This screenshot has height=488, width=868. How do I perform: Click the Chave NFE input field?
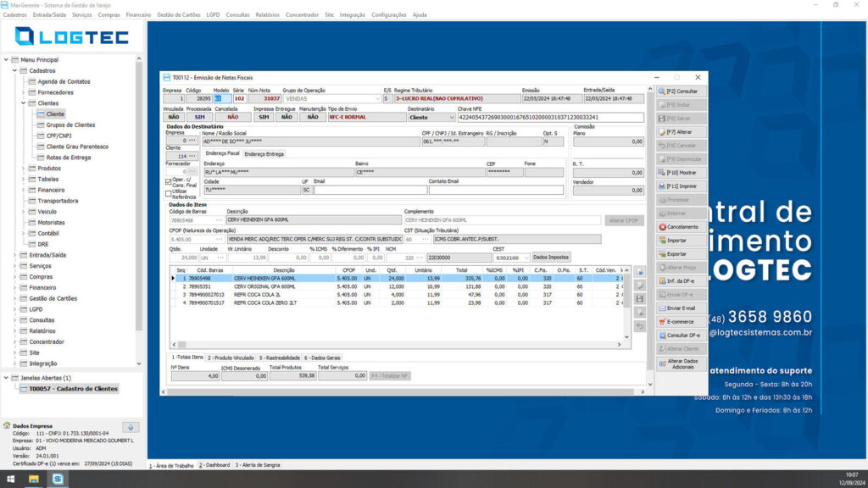click(550, 117)
